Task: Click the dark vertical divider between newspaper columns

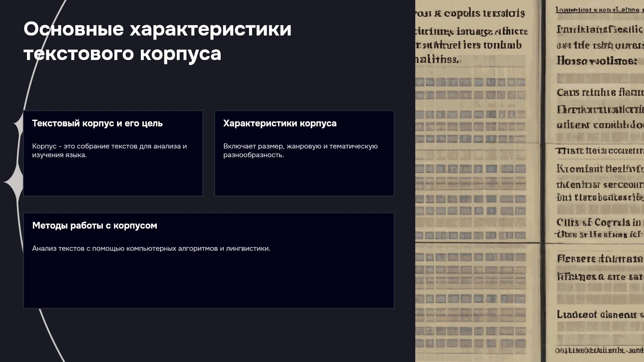Action: (x=543, y=121)
